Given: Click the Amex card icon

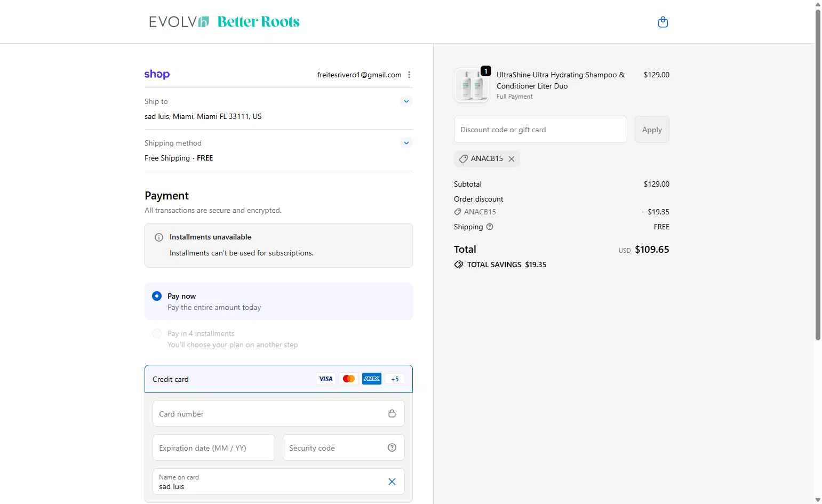Looking at the screenshot, I should pyautogui.click(x=372, y=379).
